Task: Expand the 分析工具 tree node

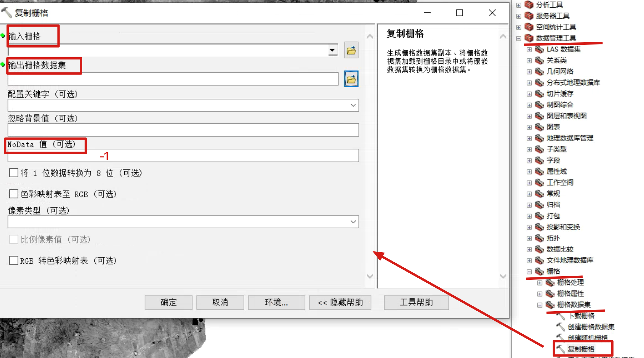Action: (518, 5)
